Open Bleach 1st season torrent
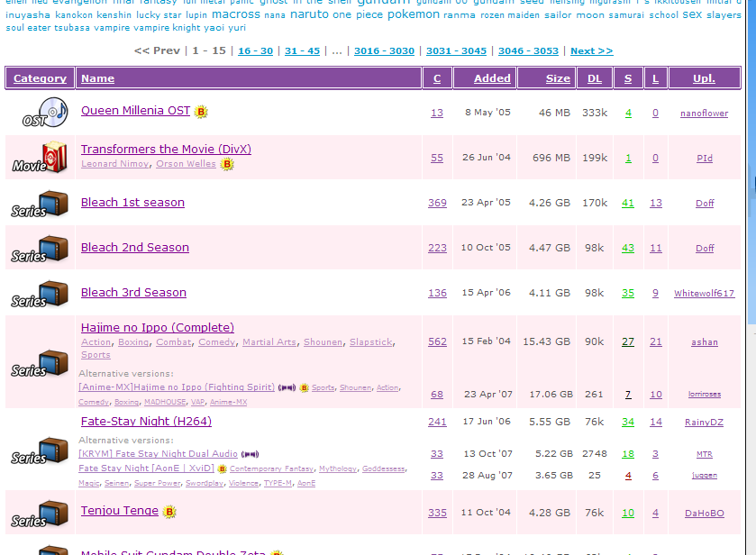Screen dimensions: 756x555 (x=132, y=203)
